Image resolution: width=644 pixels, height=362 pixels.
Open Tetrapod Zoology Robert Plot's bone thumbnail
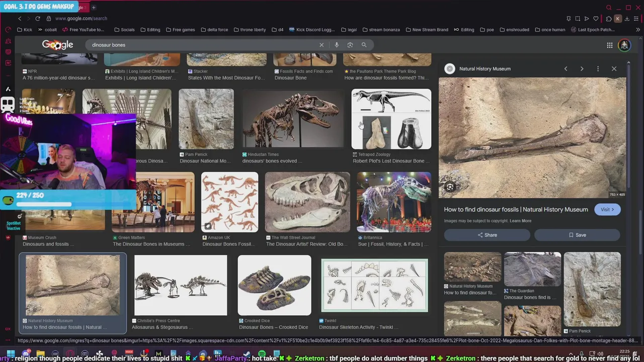tap(391, 119)
